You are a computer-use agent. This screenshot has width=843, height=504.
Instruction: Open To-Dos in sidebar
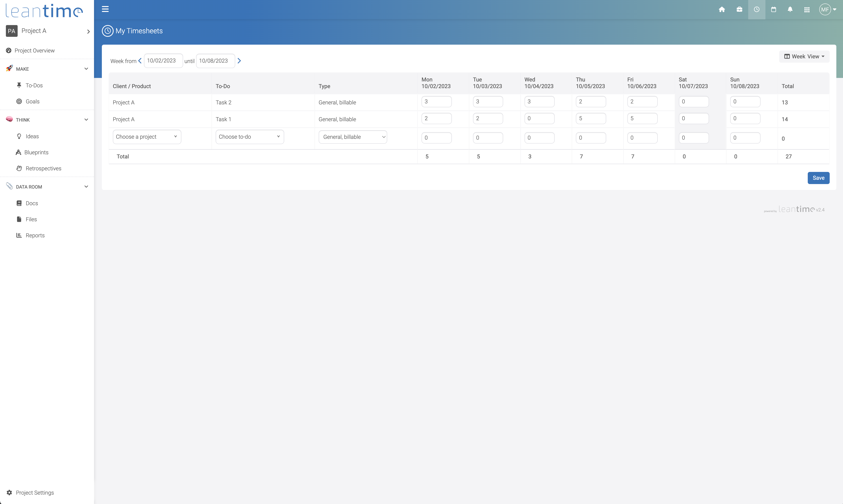click(34, 85)
